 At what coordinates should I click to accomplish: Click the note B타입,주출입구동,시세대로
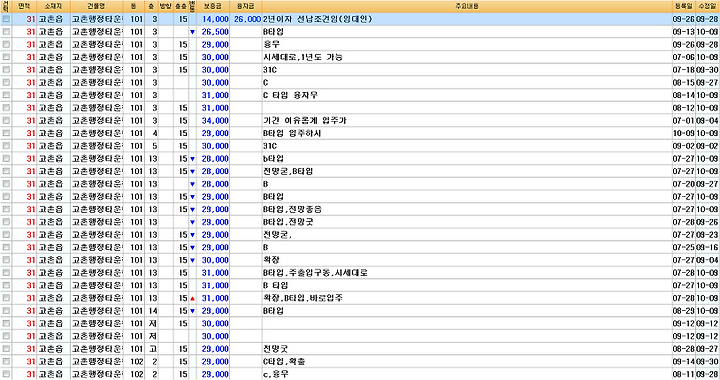coord(315,273)
